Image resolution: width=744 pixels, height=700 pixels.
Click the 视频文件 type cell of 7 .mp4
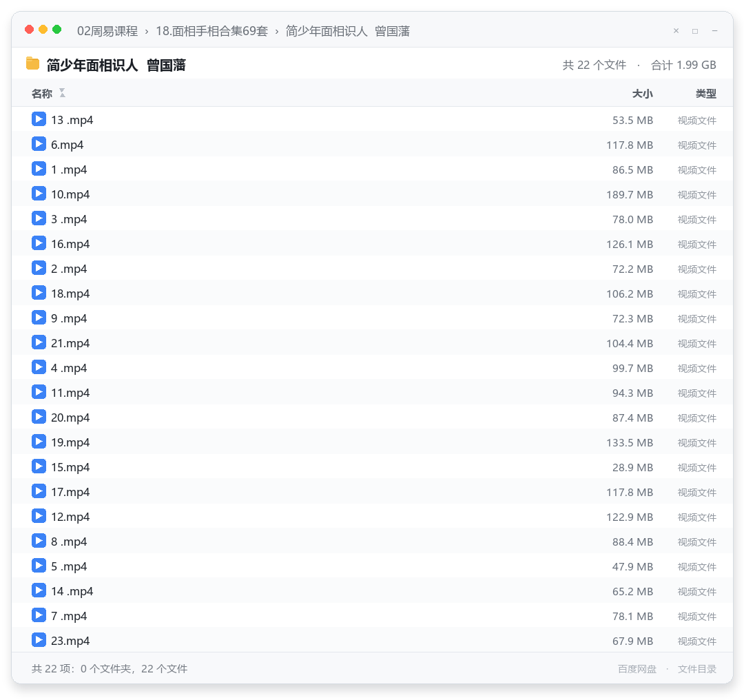click(x=697, y=617)
